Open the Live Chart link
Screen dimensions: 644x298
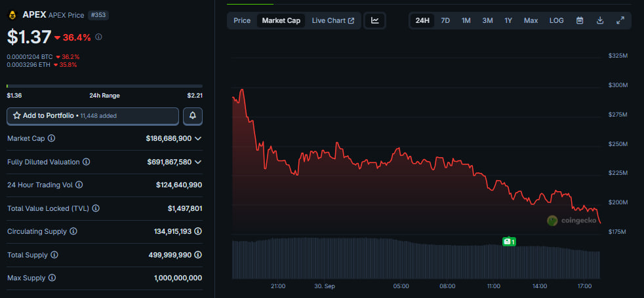(332, 20)
